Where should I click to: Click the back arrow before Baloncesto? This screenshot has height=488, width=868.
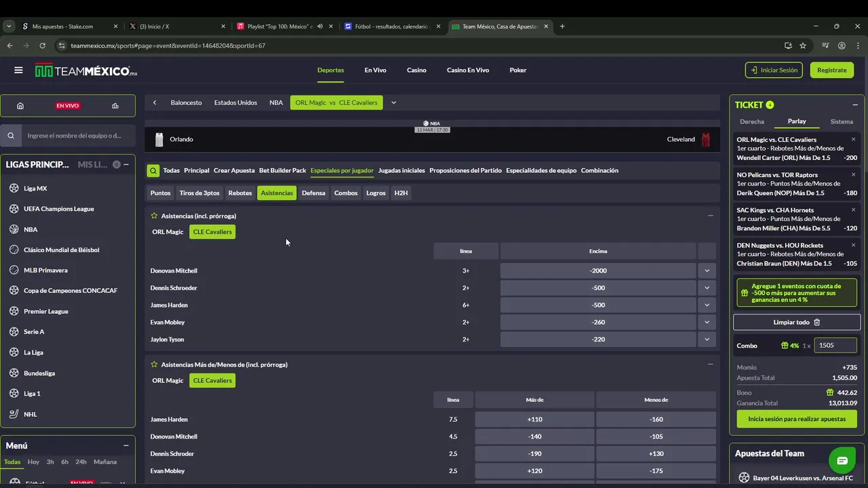tap(155, 102)
